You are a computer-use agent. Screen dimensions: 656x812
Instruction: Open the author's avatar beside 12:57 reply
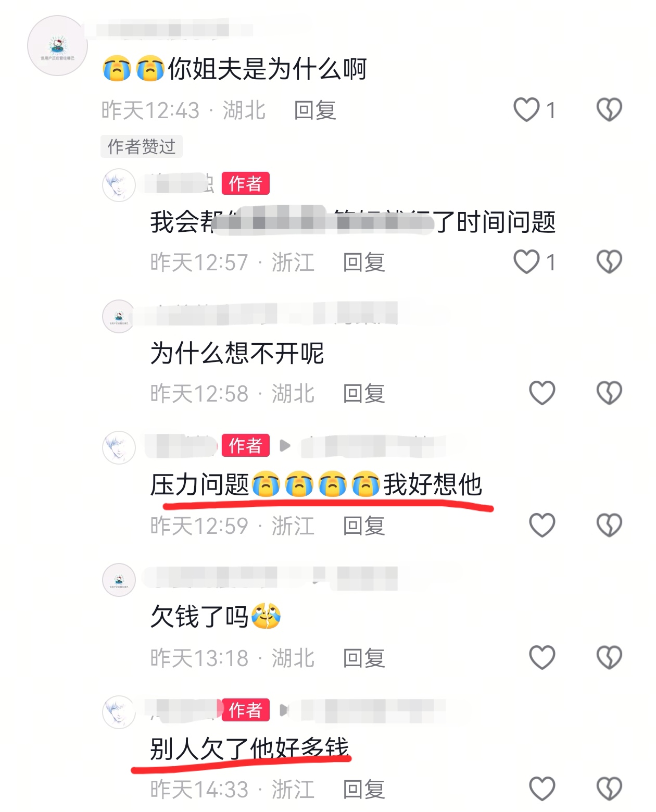(x=119, y=185)
